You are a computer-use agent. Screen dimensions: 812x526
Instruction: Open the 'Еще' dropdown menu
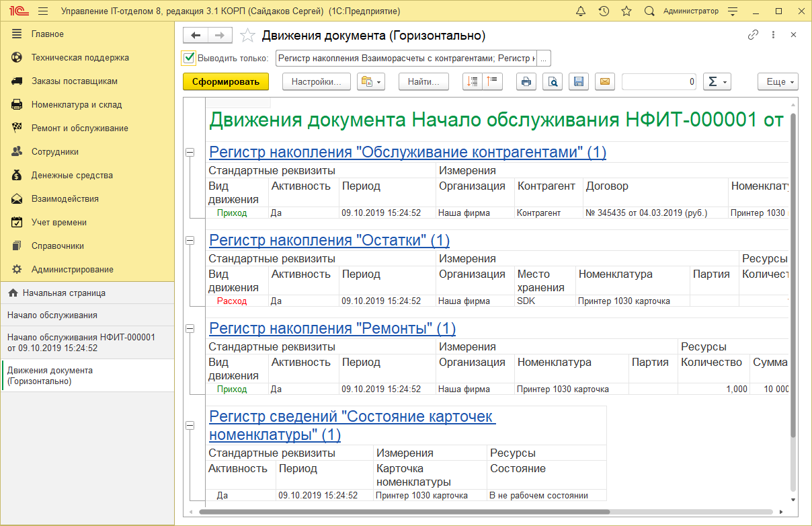[x=777, y=81]
